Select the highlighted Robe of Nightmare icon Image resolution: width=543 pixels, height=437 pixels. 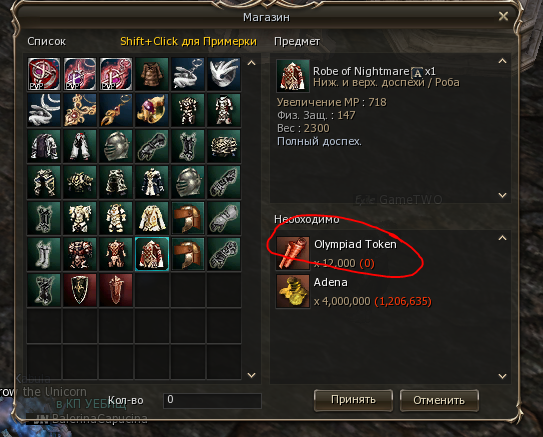pos(152,254)
